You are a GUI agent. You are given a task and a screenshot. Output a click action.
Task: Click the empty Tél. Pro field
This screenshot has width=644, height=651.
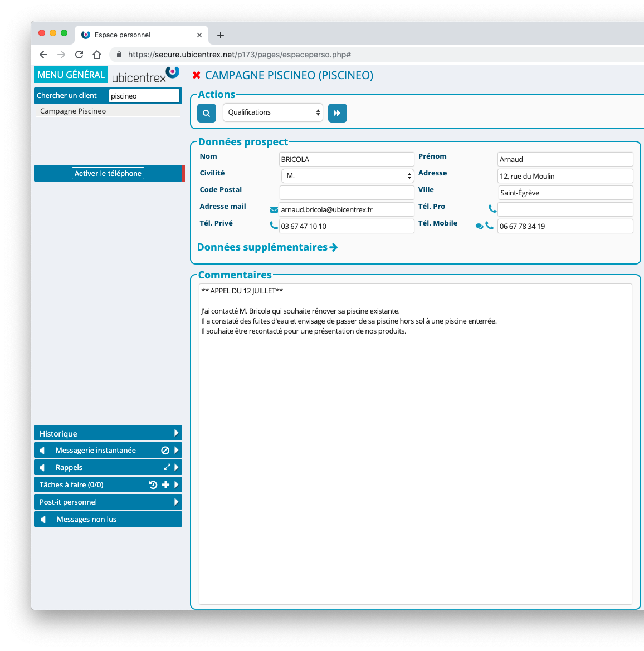click(565, 209)
